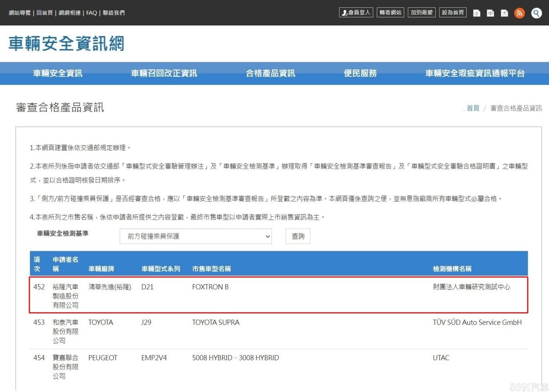Set font size to large (大)
Screen dimensions: 549x392
point(505,13)
